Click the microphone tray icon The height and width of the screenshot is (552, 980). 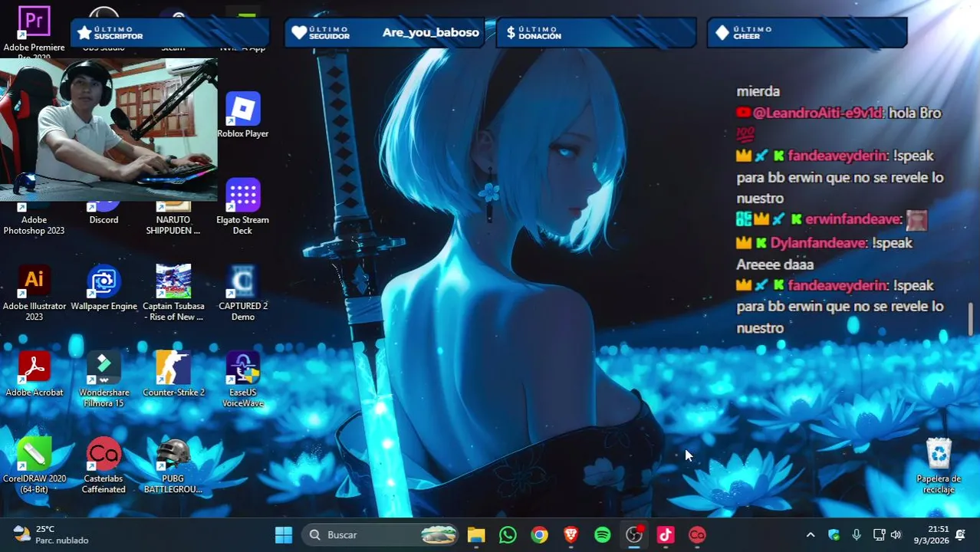(x=857, y=534)
